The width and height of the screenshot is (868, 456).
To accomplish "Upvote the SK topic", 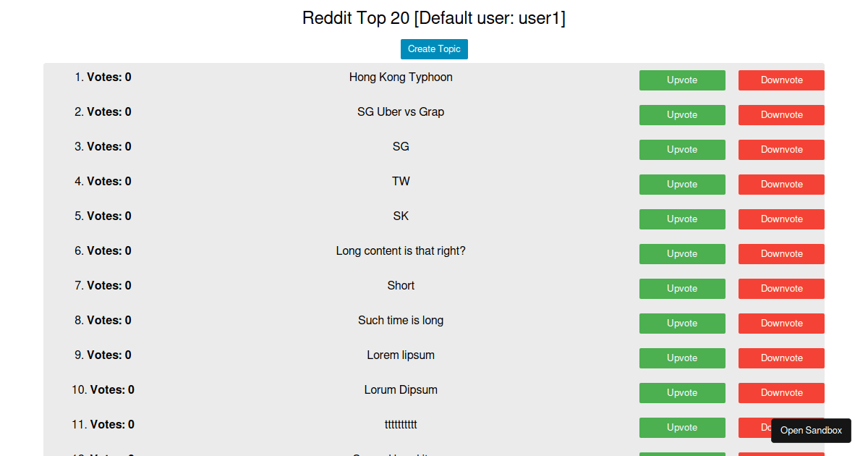I will coord(682,219).
